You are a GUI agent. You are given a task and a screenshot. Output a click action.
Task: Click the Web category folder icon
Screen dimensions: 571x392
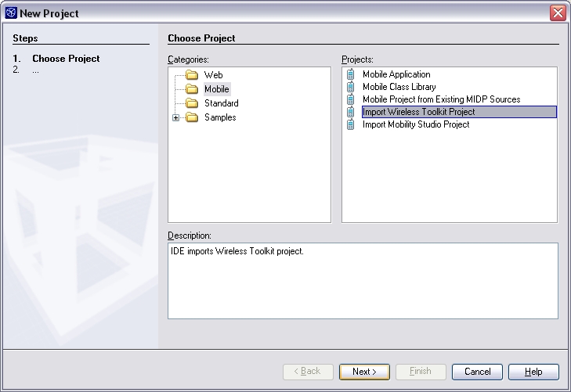click(191, 75)
